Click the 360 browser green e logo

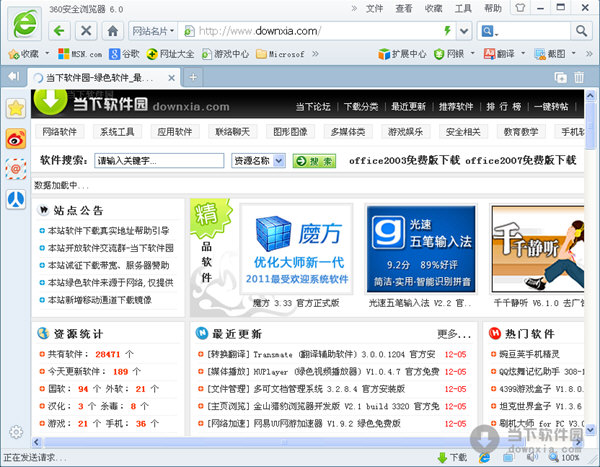(x=24, y=24)
